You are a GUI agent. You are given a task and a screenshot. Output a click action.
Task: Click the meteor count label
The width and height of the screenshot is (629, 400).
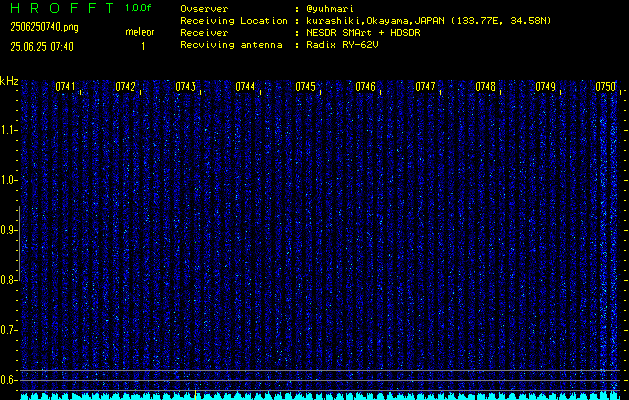(140, 32)
